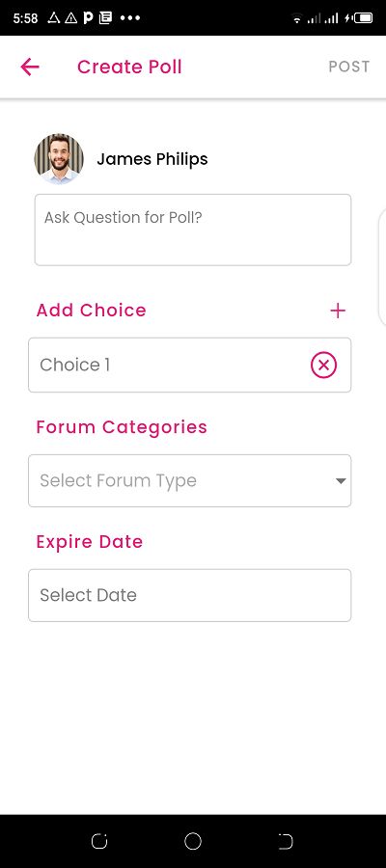Tap the plus icon to add choice

click(337, 311)
